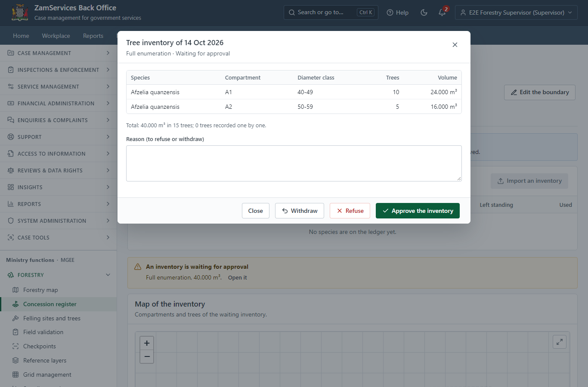588x387 pixels.
Task: Click the ZamServices coat of arms logo
Action: [20, 12]
